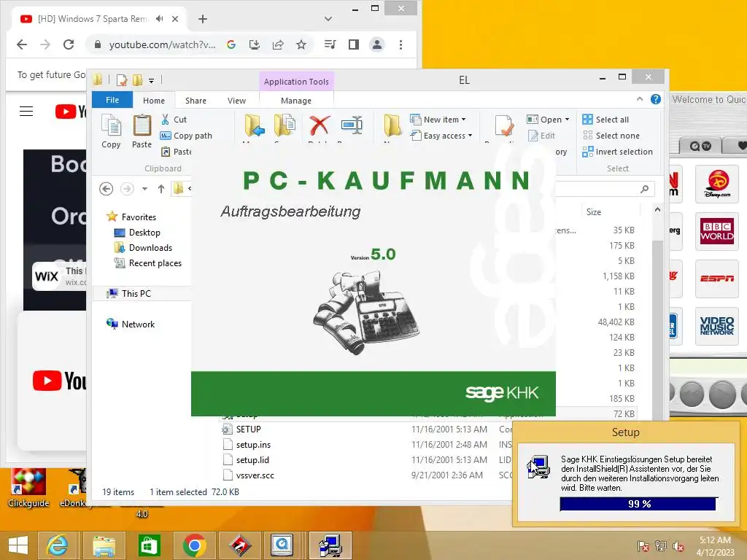
Task: Click Invert selection in ribbon
Action: point(617,152)
